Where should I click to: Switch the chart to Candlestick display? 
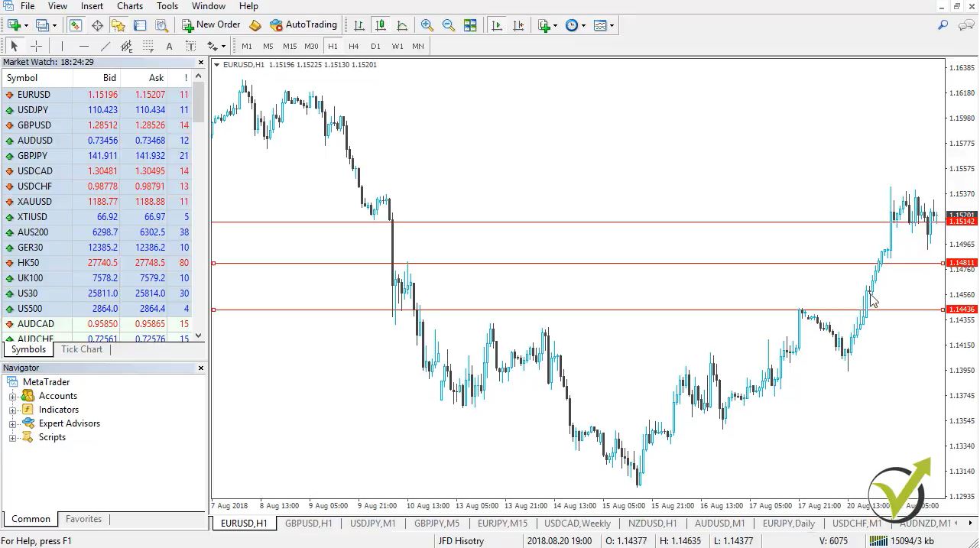[x=380, y=24]
